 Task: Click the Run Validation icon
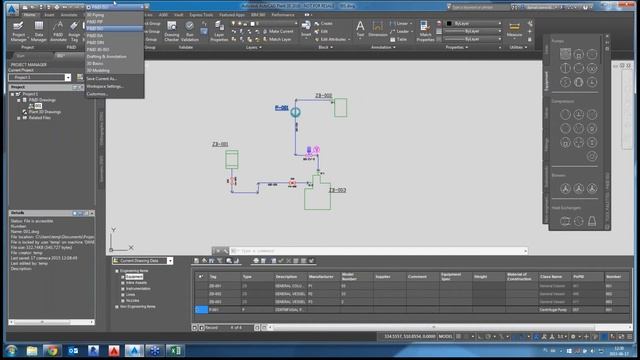click(189, 31)
